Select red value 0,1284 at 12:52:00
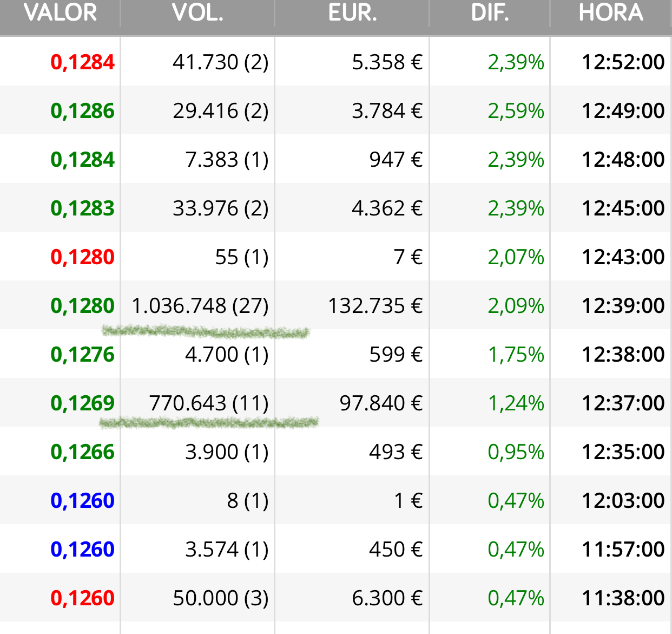This screenshot has height=634, width=672. 82,62
